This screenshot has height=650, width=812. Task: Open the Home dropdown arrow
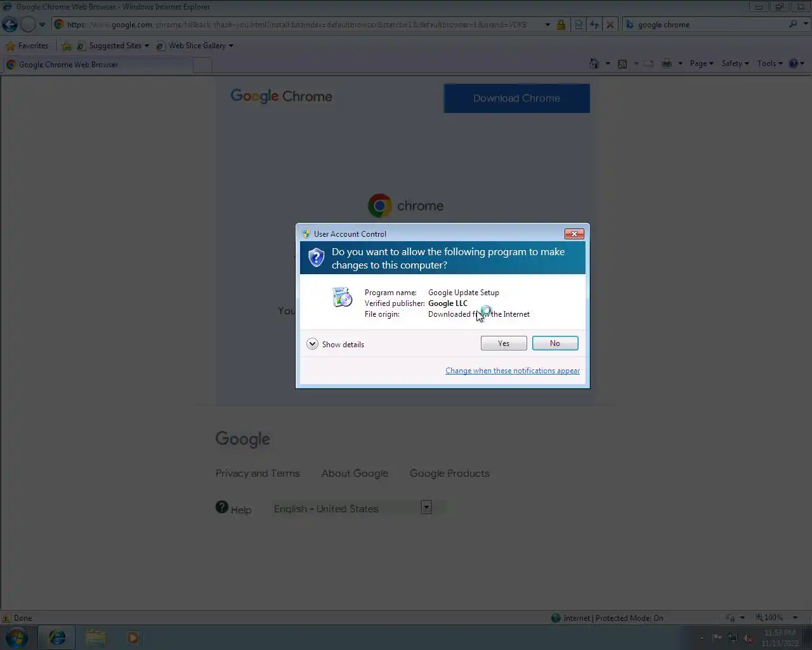tap(608, 63)
